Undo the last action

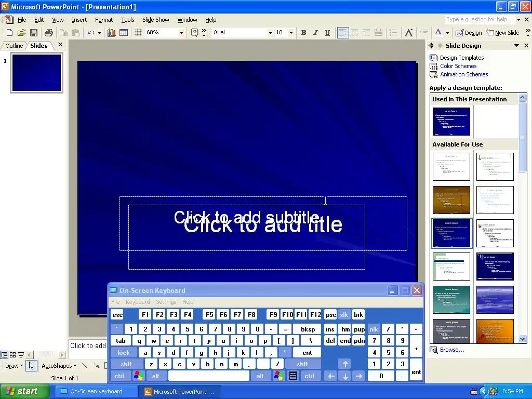pos(90,33)
